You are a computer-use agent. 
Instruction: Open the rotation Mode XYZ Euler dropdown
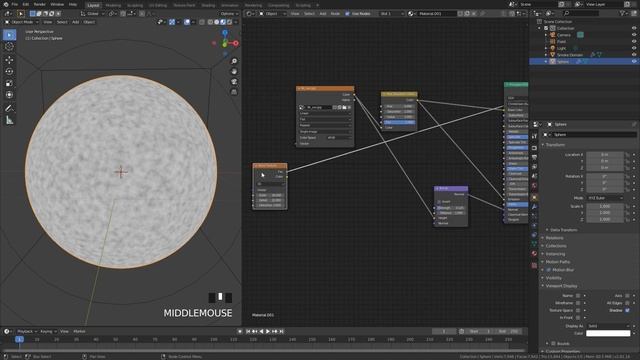[x=605, y=198]
